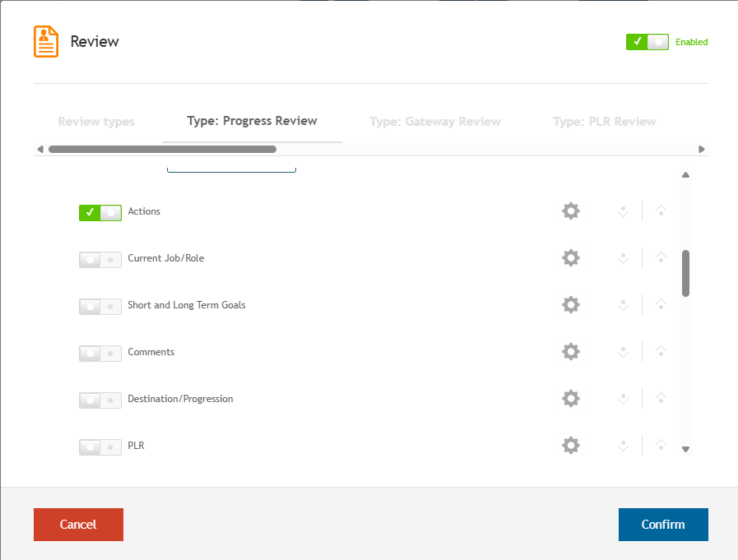Move Comments section up
Screen dimensions: 738x560
click(661, 351)
